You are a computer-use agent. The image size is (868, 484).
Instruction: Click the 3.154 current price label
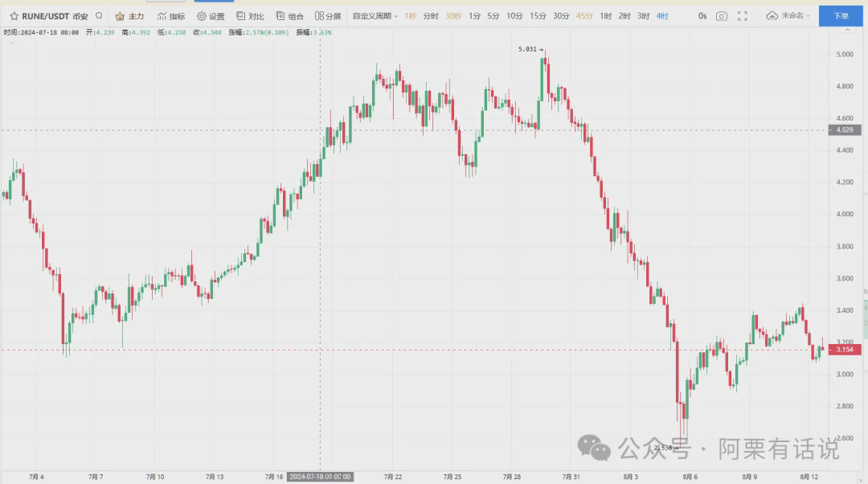844,350
